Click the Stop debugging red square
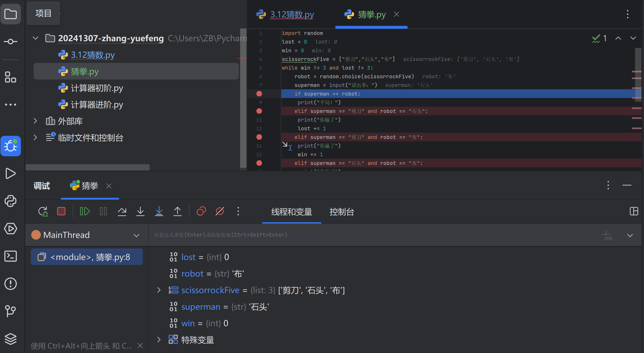 (x=61, y=211)
